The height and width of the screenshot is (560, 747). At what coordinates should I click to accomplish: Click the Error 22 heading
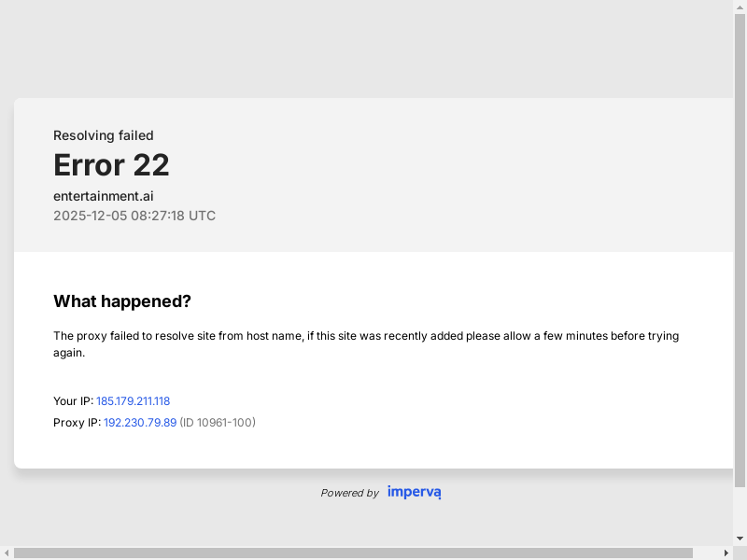click(111, 165)
